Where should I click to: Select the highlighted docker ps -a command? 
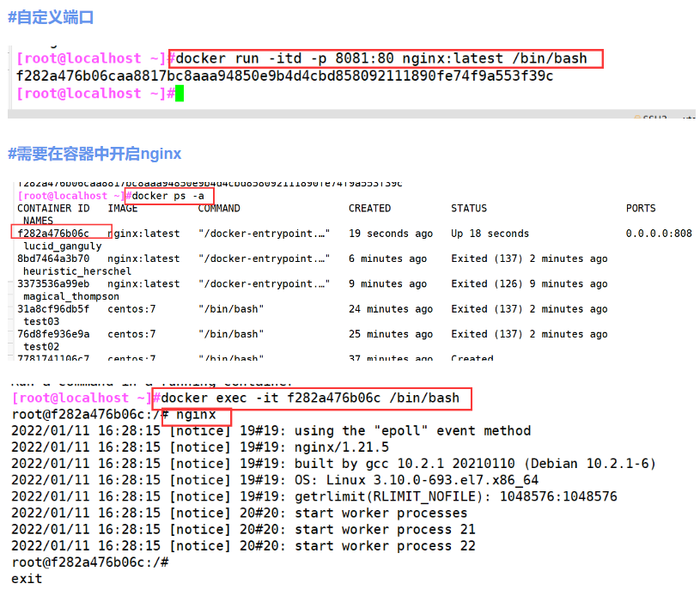click(x=168, y=196)
